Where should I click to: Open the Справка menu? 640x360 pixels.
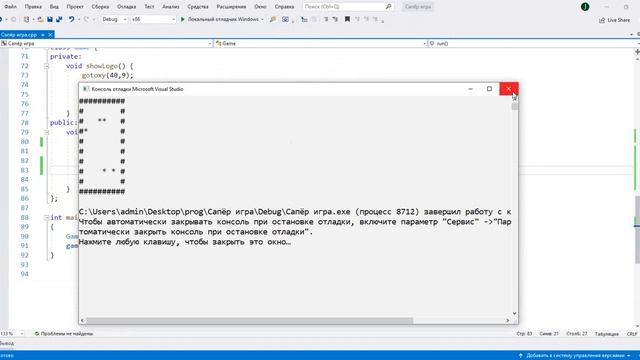(x=284, y=7)
